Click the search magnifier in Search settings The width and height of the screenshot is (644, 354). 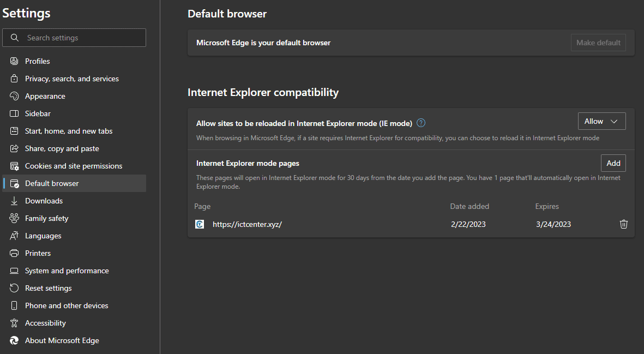(14, 37)
